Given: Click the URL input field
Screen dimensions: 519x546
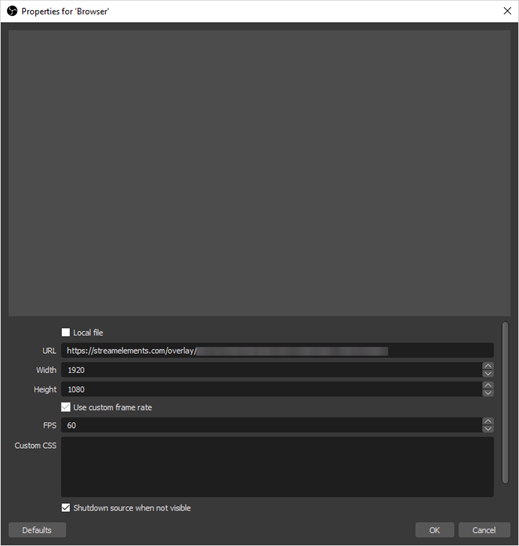Looking at the screenshot, I should [277, 351].
